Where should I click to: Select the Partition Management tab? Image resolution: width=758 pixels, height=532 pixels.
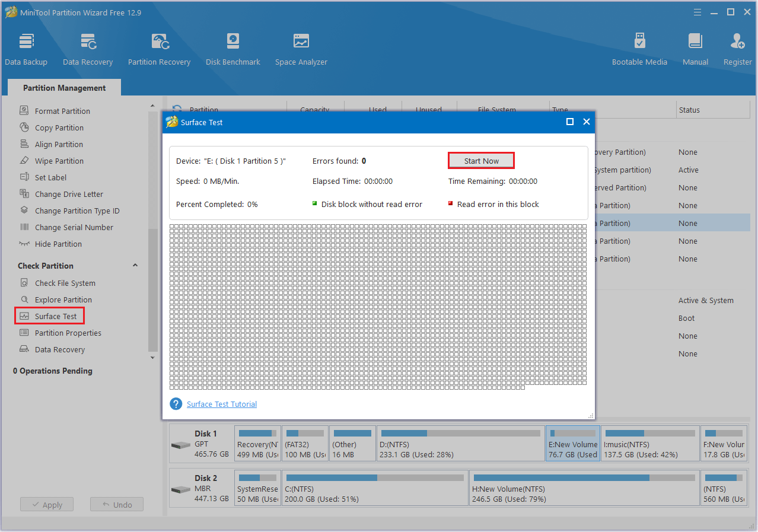65,88
